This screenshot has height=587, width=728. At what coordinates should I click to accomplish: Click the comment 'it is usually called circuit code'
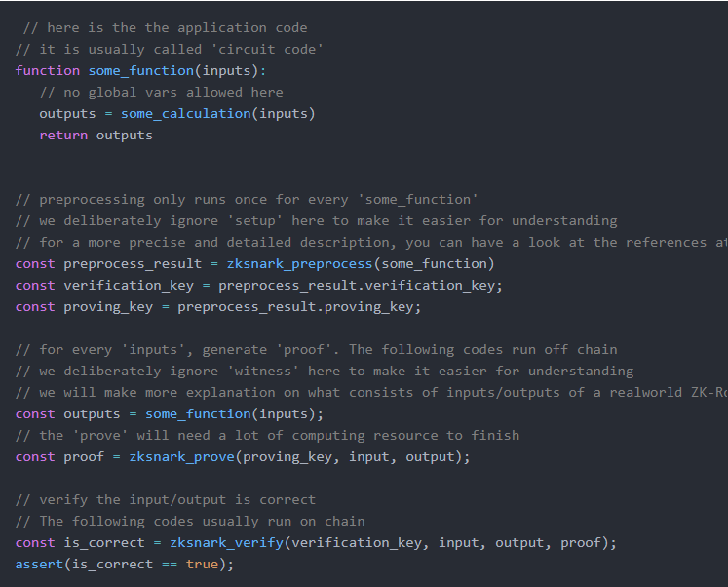pyautogui.click(x=170, y=50)
